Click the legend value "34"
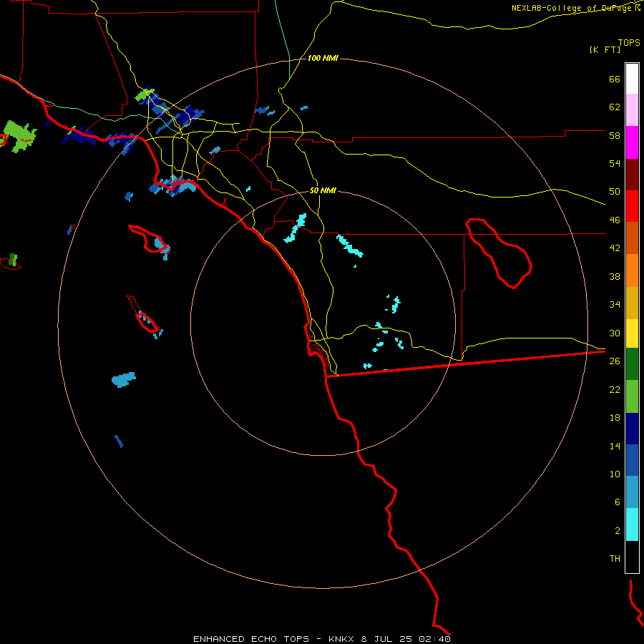The width and height of the screenshot is (644, 644). tap(615, 305)
